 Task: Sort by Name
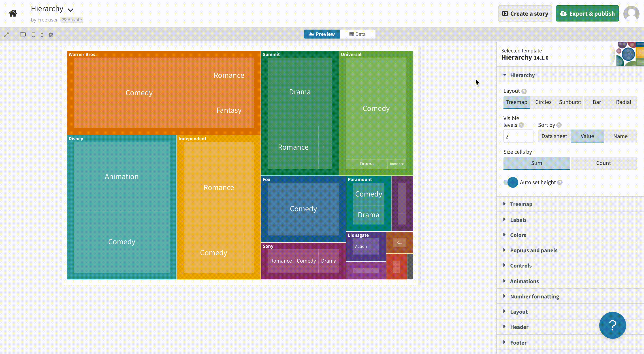620,136
